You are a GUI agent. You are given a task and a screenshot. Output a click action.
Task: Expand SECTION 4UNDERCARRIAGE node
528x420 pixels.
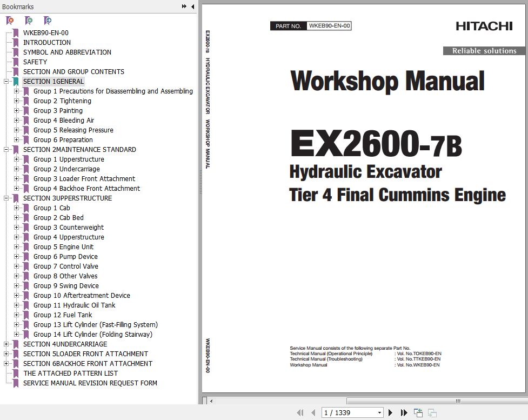click(x=6, y=344)
